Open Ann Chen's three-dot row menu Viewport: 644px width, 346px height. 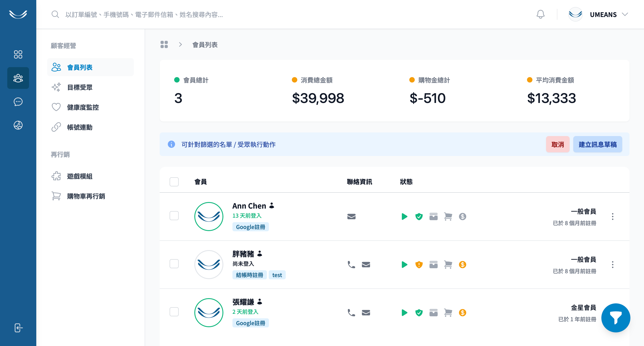click(x=612, y=216)
